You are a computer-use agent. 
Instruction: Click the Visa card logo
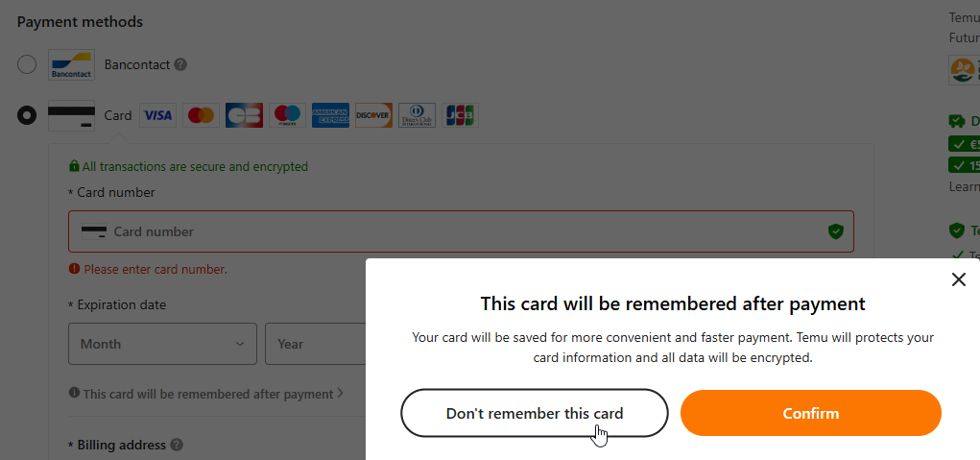coord(157,115)
